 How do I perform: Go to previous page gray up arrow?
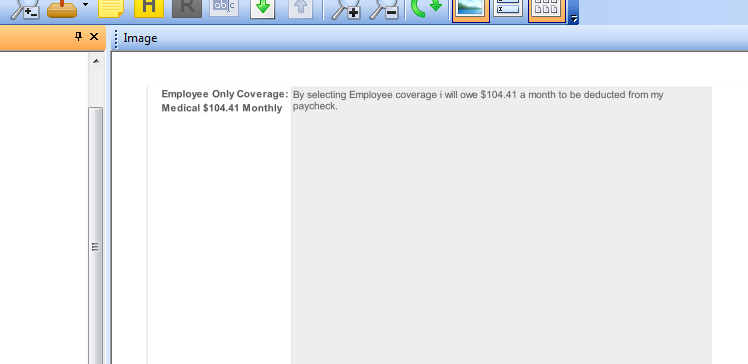301,9
